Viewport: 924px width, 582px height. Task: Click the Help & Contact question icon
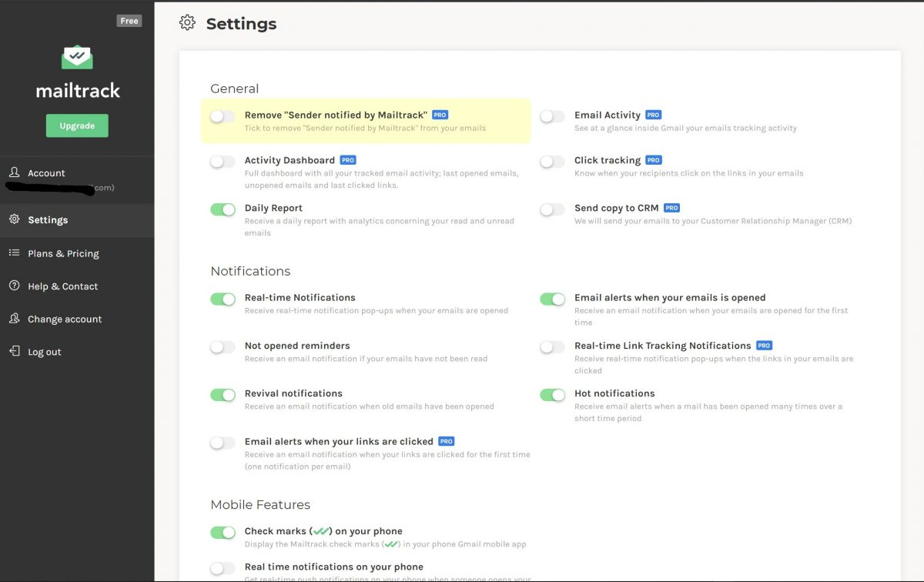tap(14, 286)
